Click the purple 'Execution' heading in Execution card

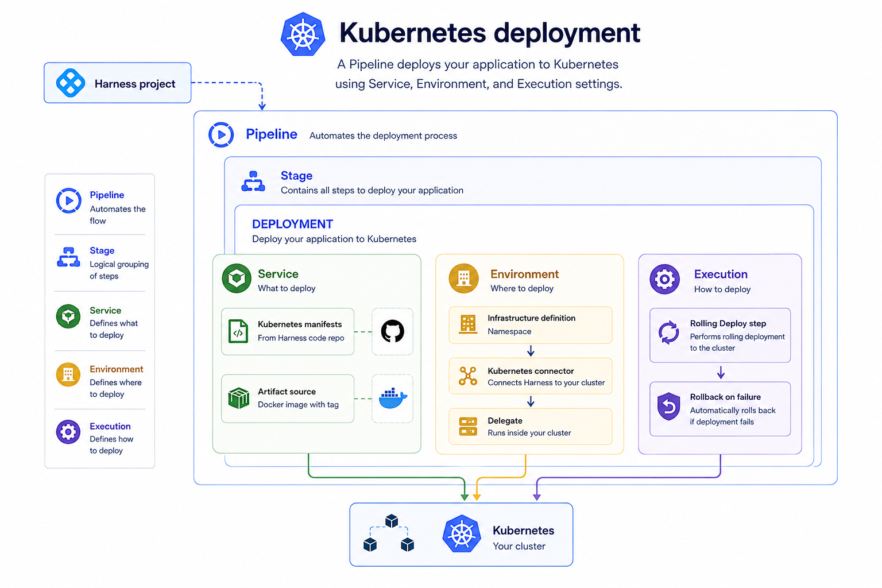click(x=721, y=274)
